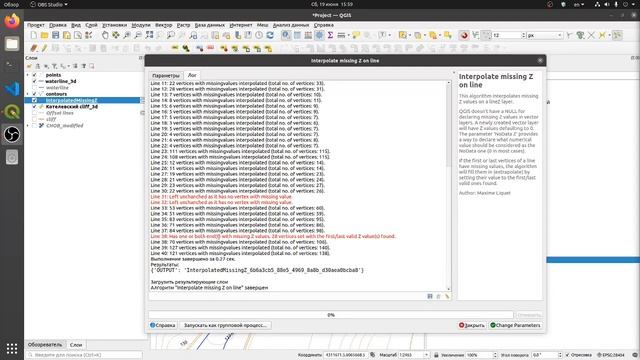Screen dimensions: 640x360
Task: Expand the points layer tree node
Action: click(28, 75)
